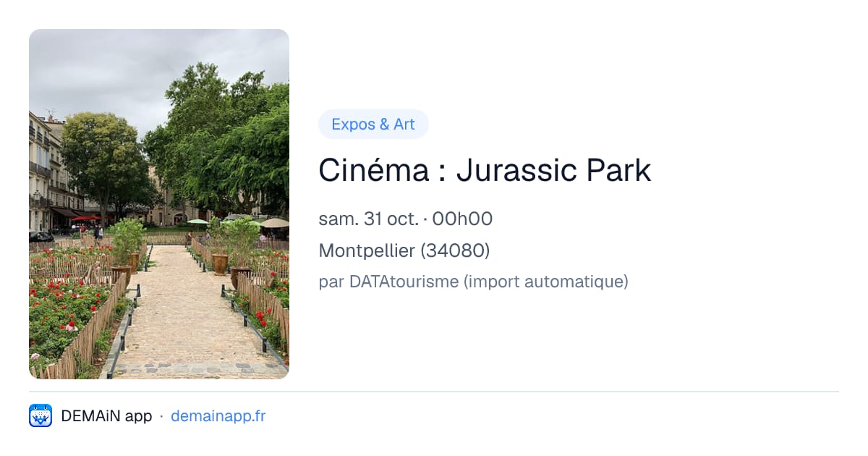The width and height of the screenshot is (868, 456).
Task: Click the DEMAiN app logo icon
Action: [x=41, y=415]
